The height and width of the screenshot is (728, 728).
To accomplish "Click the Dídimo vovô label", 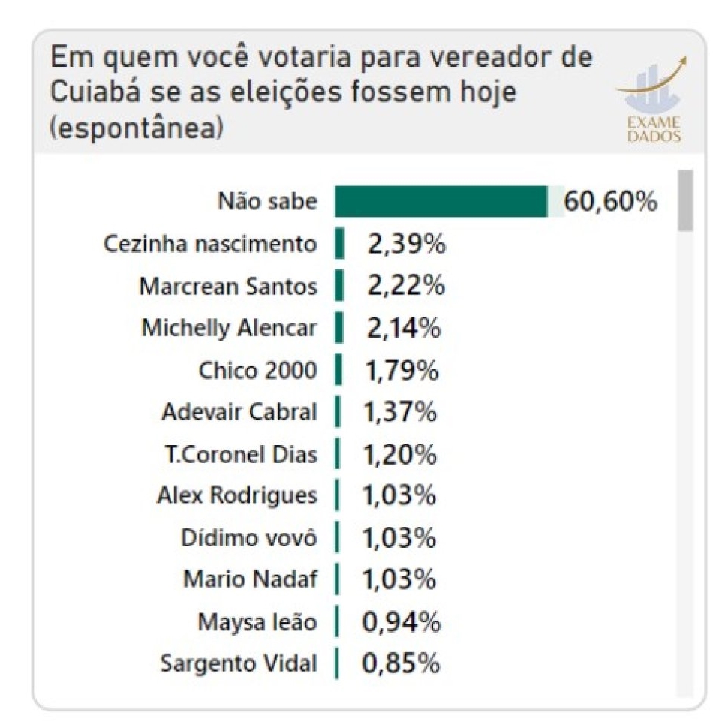I will point(249,538).
